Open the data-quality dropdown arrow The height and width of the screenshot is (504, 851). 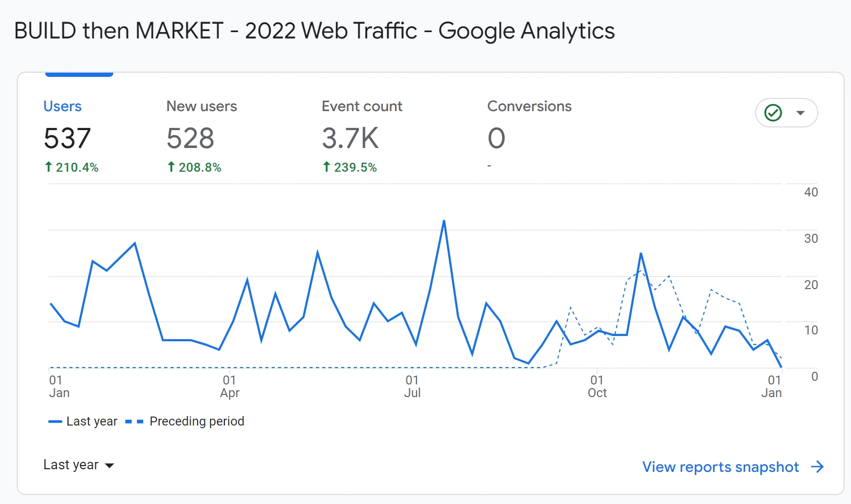point(801,112)
